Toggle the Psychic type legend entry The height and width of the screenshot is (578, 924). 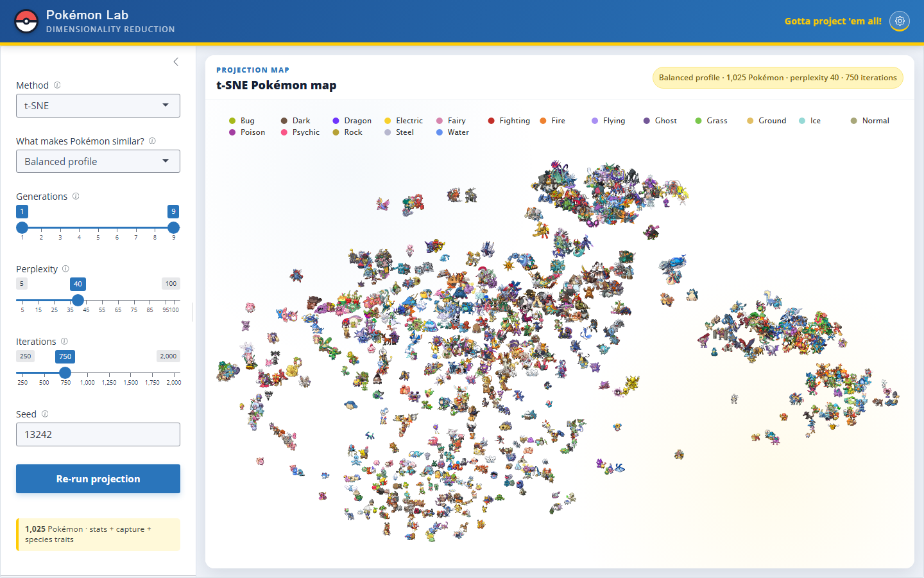point(300,132)
